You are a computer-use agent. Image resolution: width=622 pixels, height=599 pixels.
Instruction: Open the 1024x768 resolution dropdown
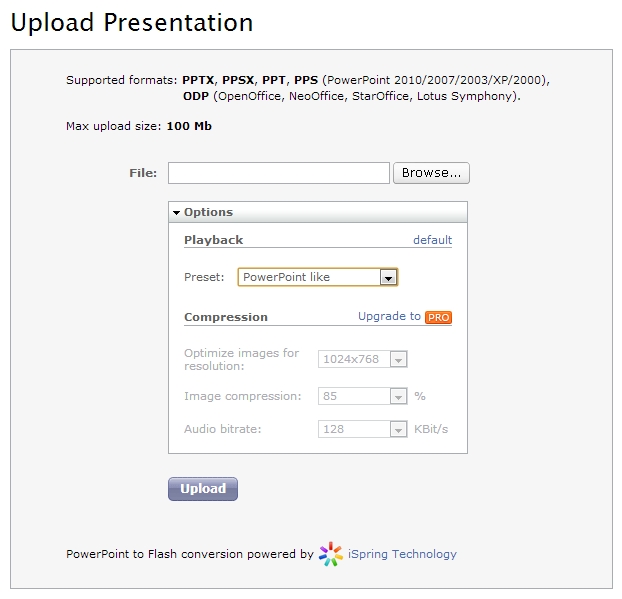coord(398,359)
